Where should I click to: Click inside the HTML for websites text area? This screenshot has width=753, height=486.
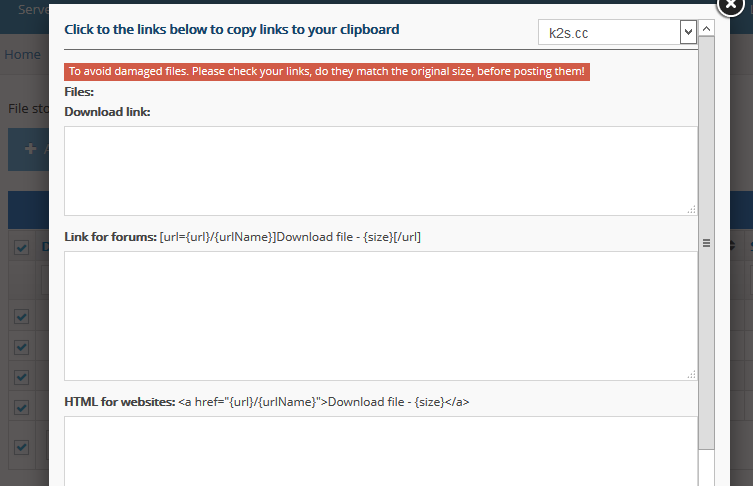(380, 450)
